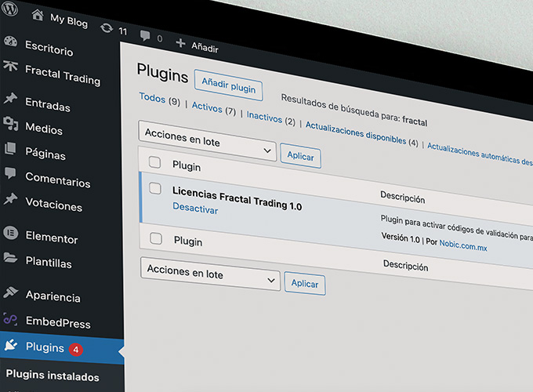This screenshot has width=533, height=392.
Task: Show the Actualizaciones automáticas filter
Action: tap(480, 154)
